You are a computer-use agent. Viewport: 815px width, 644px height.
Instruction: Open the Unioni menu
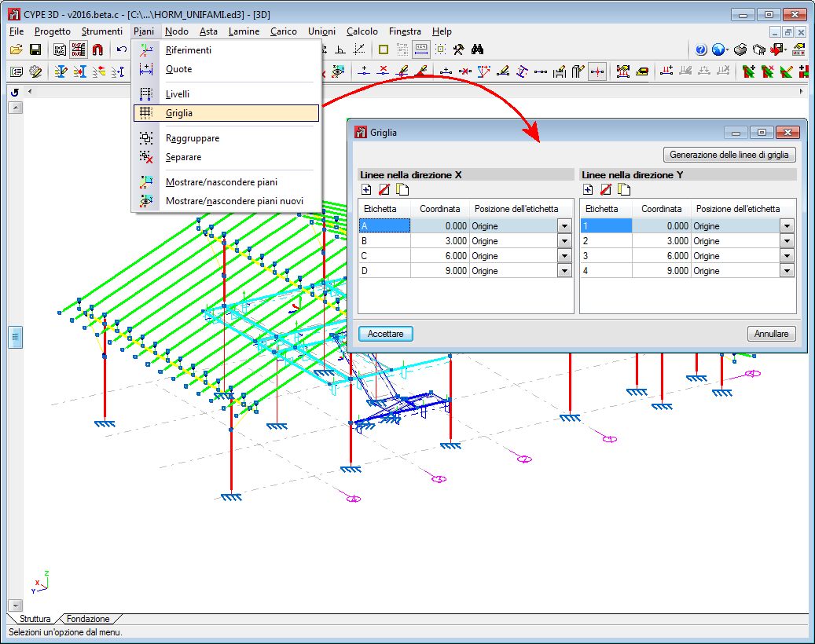click(x=321, y=31)
